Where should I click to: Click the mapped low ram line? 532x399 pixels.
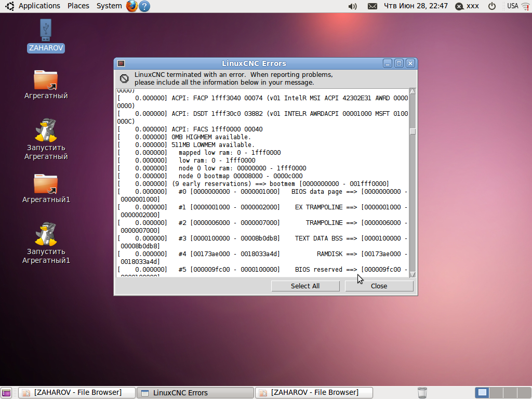[199, 153]
